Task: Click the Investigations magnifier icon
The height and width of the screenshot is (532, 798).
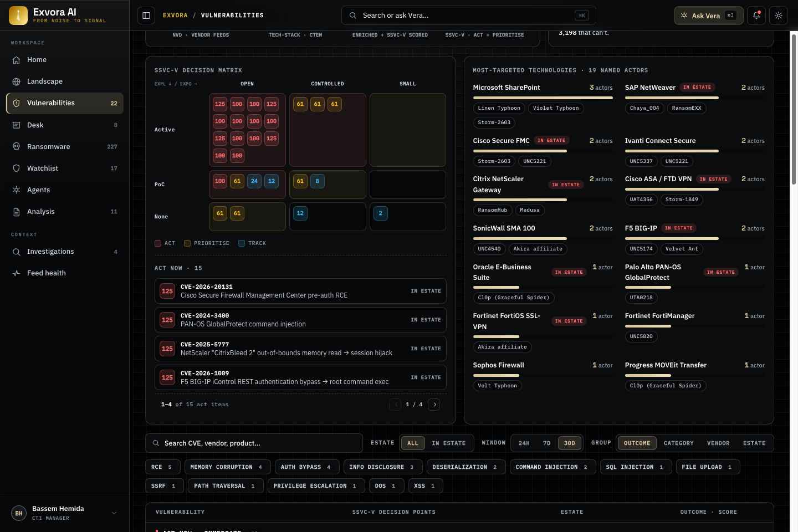Action: (x=17, y=252)
